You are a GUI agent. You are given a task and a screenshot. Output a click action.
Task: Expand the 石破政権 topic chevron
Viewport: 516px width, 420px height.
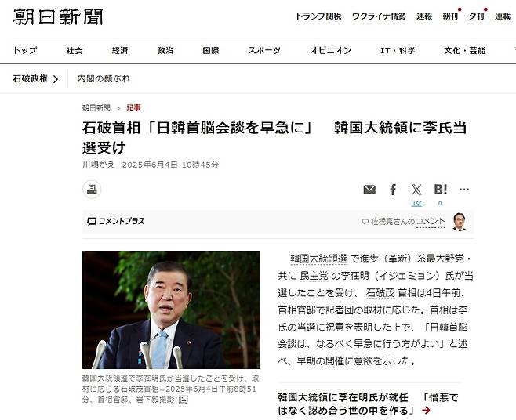[56, 79]
